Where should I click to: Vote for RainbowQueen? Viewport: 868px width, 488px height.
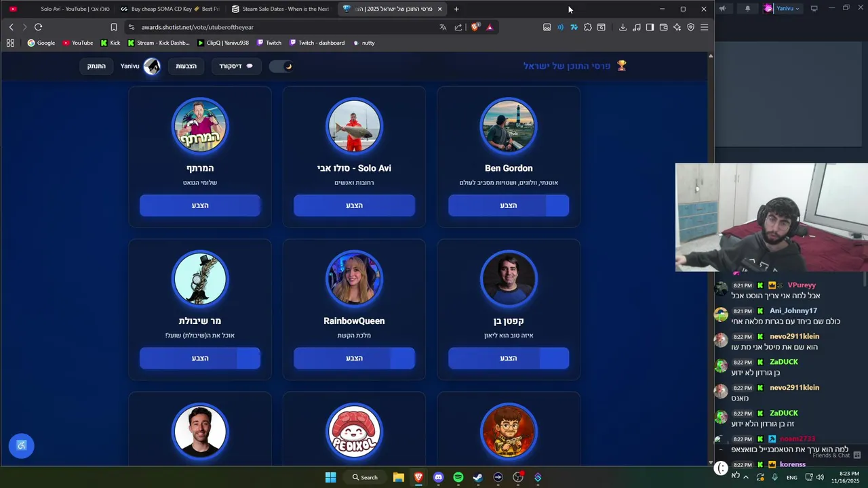pos(354,358)
